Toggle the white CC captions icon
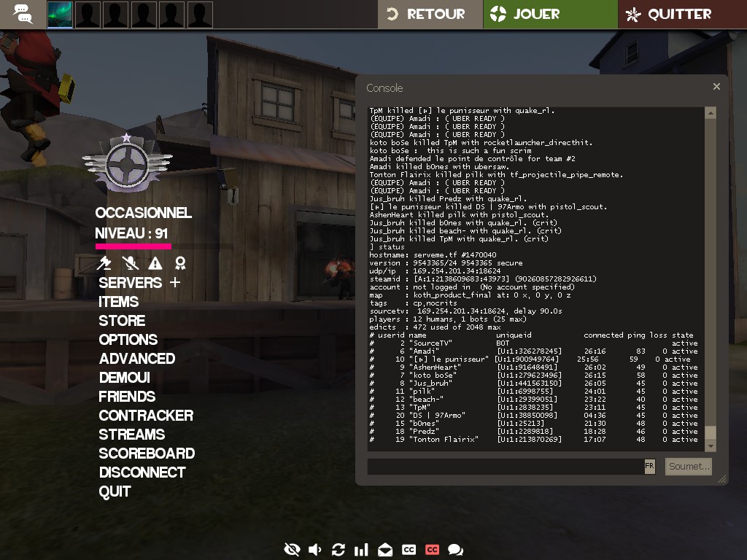Screen dimensions: 747x560 pyautogui.click(x=409, y=550)
